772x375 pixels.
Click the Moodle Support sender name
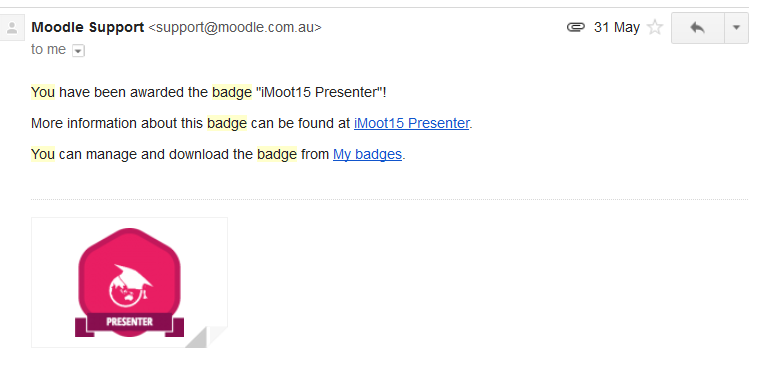click(88, 27)
